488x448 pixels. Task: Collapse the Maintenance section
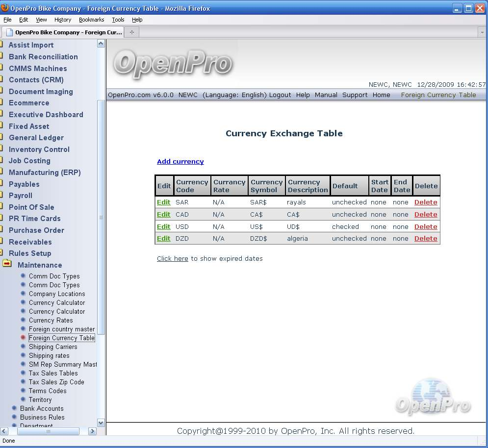(40, 265)
